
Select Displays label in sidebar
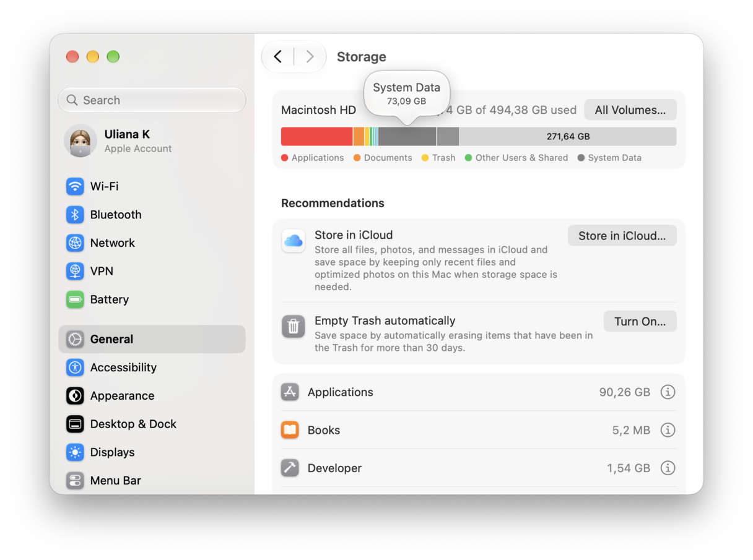112,452
